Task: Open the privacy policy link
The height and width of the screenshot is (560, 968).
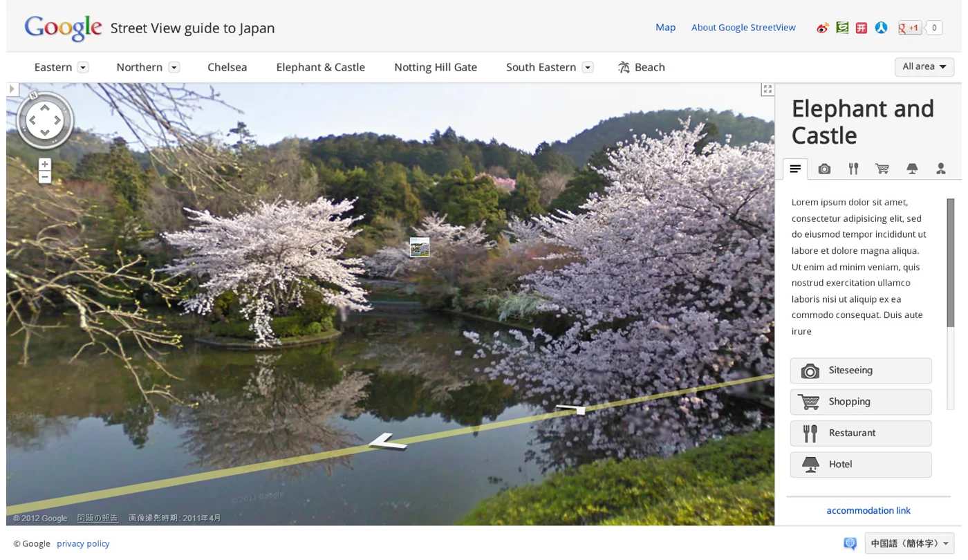Action: pyautogui.click(x=83, y=543)
